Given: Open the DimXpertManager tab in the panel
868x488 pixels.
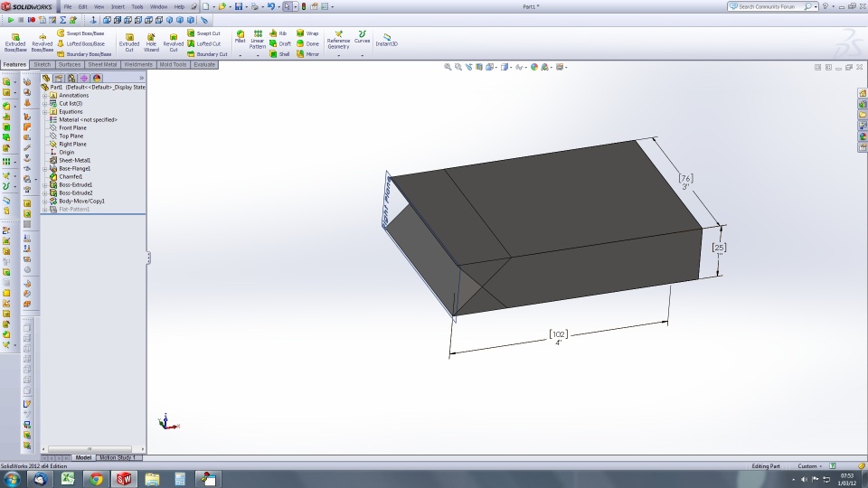Looking at the screenshot, I should [x=84, y=78].
